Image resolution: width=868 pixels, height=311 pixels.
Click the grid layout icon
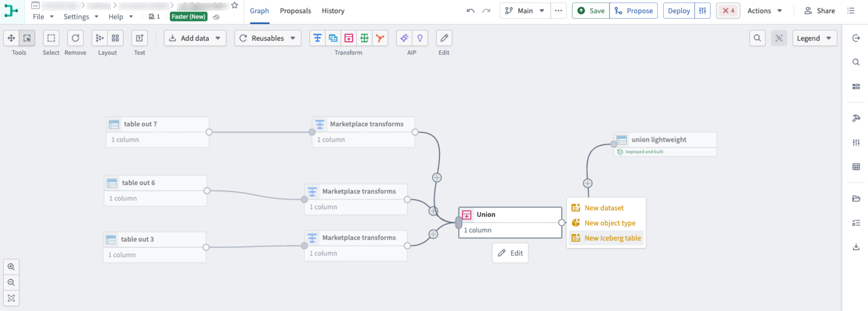click(115, 38)
